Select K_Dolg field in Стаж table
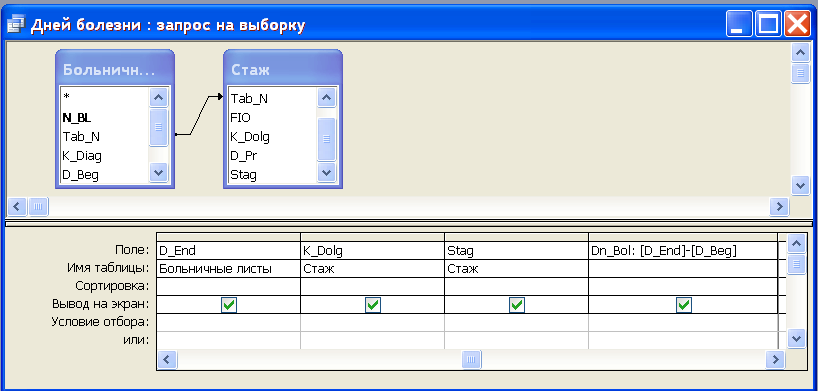The image size is (818, 391). [272, 137]
